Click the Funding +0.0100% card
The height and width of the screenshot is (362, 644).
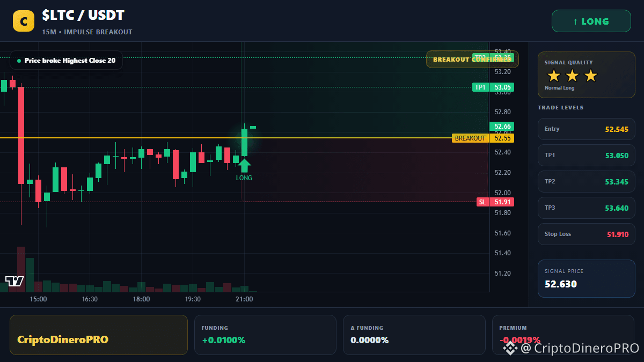[x=265, y=335]
